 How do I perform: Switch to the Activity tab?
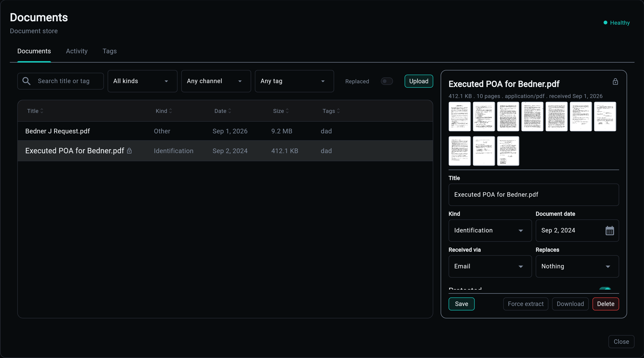tap(77, 51)
